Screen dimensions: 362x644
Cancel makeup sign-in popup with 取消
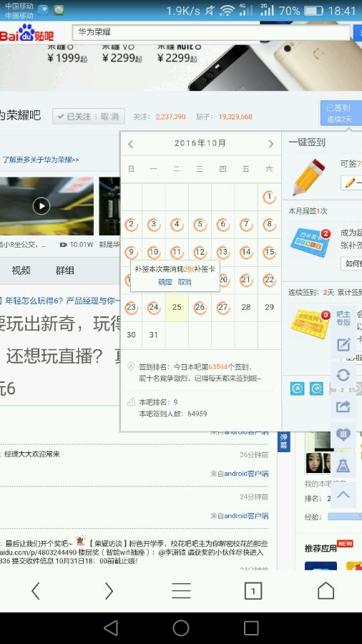point(185,282)
